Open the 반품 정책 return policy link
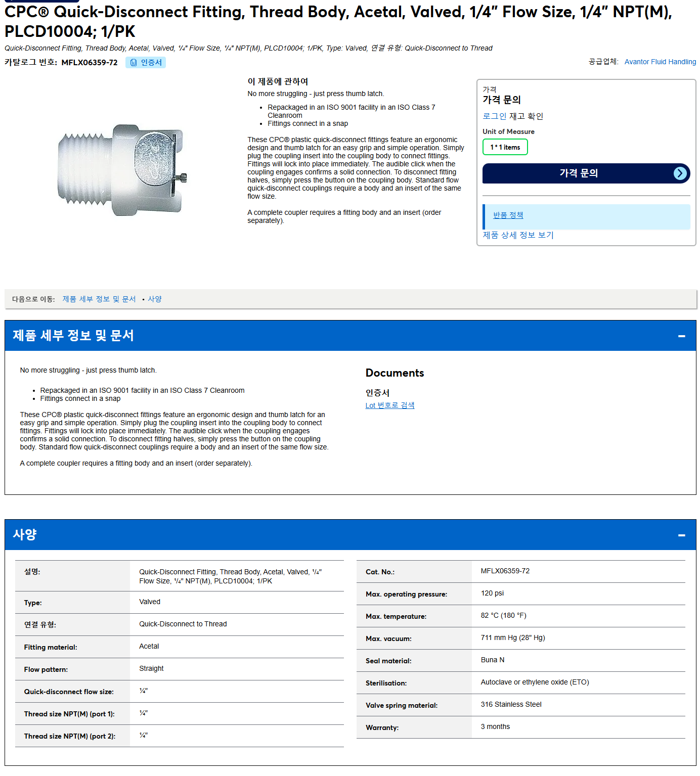This screenshot has width=700, height=776. pyautogui.click(x=508, y=215)
